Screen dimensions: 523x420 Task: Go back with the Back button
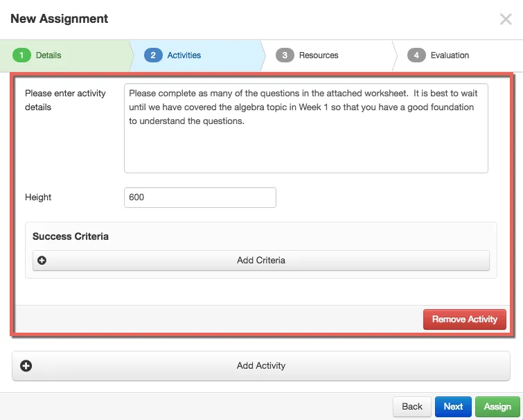click(x=412, y=407)
